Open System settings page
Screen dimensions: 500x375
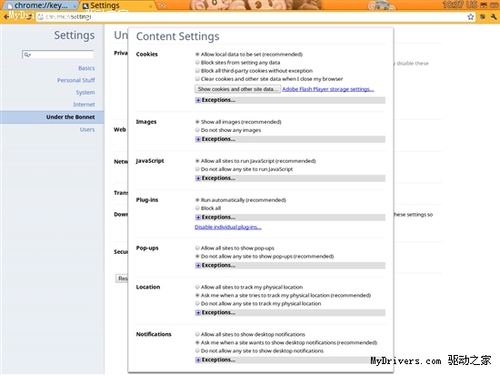85,92
